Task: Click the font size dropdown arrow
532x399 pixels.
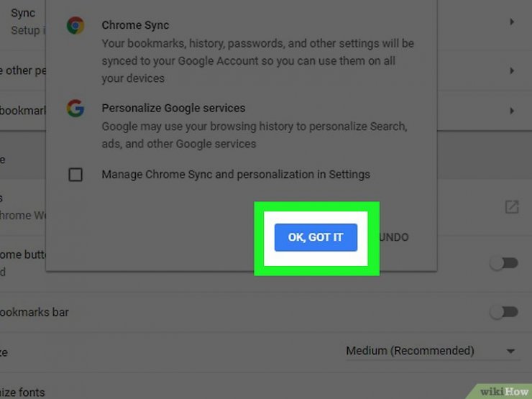Action: (510, 352)
